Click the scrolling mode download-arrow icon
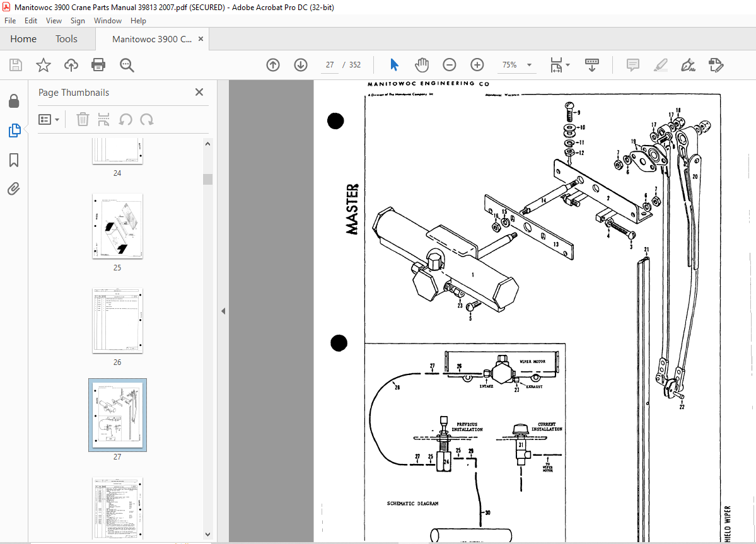The height and width of the screenshot is (544, 756). (592, 64)
